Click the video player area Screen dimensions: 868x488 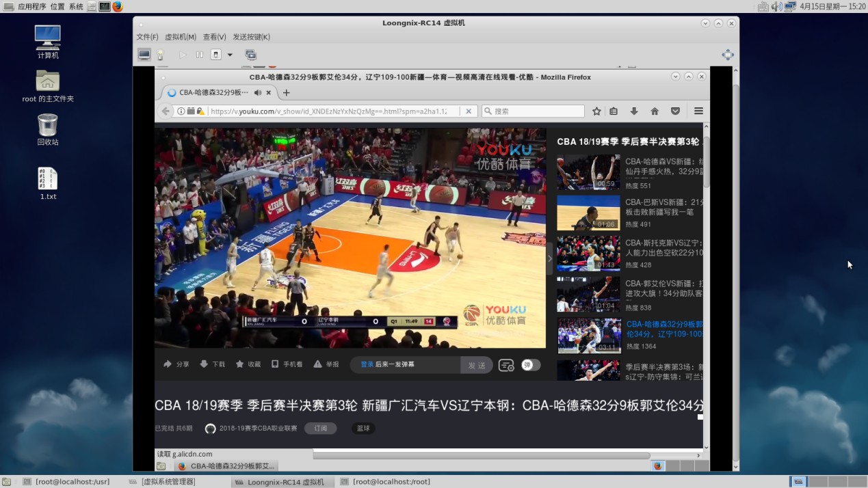[x=350, y=238]
